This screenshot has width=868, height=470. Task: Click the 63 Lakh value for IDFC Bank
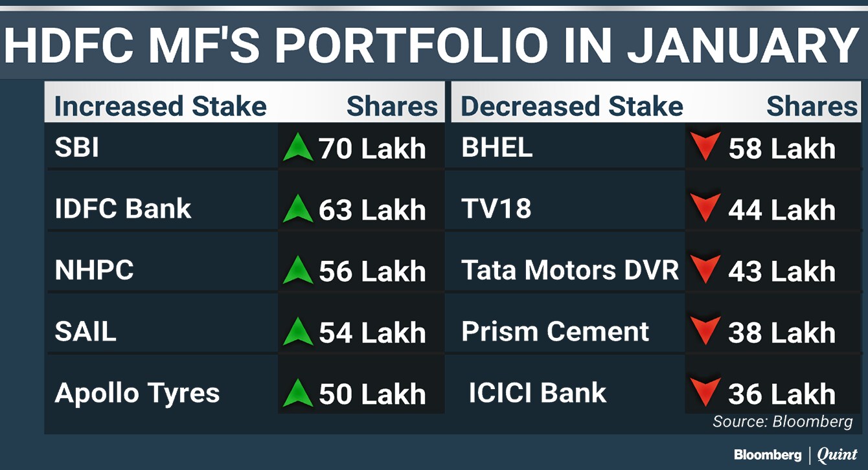(372, 210)
